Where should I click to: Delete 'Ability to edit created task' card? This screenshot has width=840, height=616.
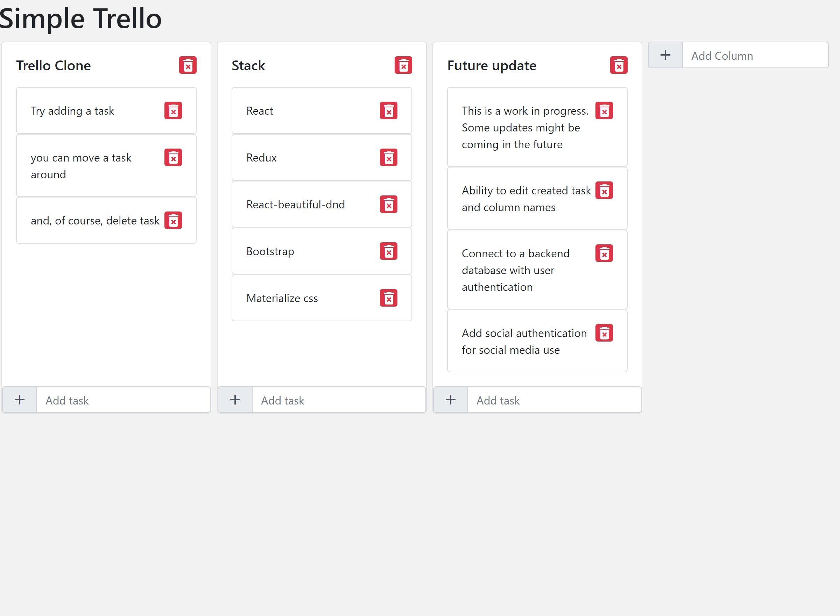[x=604, y=191]
